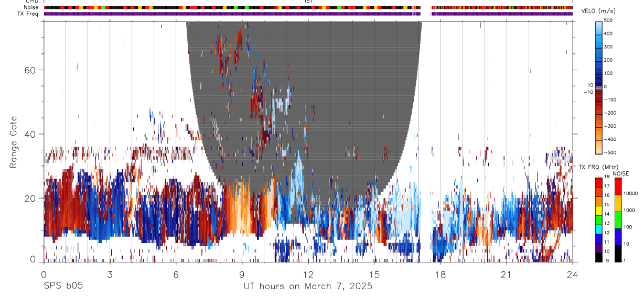Viewport: 644px width, 297px height.
Task: Click the Noise strip above the plot
Action: tap(308, 8)
